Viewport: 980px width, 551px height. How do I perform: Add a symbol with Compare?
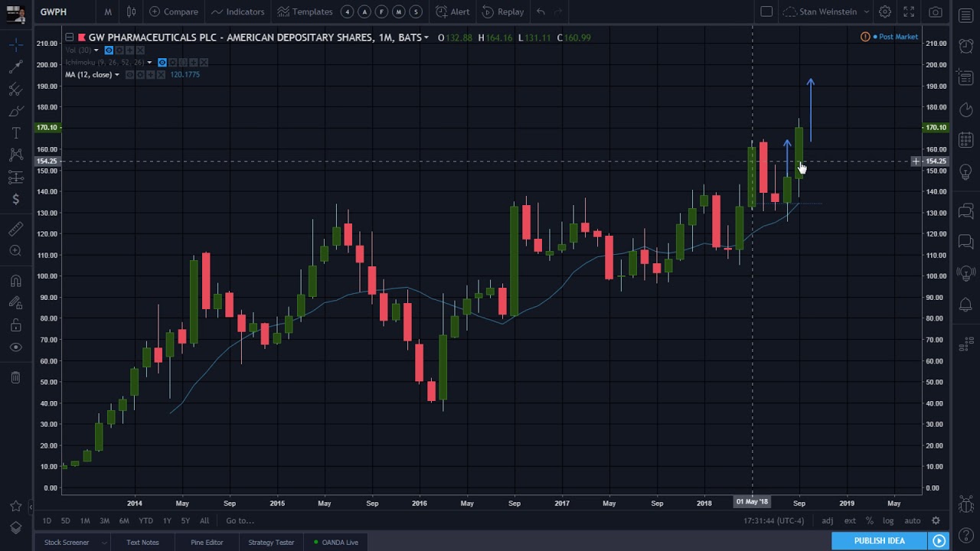pyautogui.click(x=174, y=11)
